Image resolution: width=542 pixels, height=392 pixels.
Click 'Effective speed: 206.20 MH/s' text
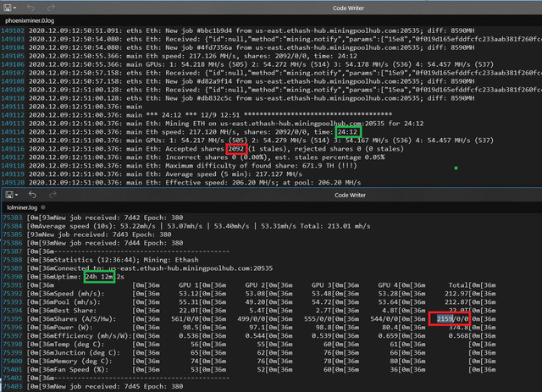coord(222,183)
